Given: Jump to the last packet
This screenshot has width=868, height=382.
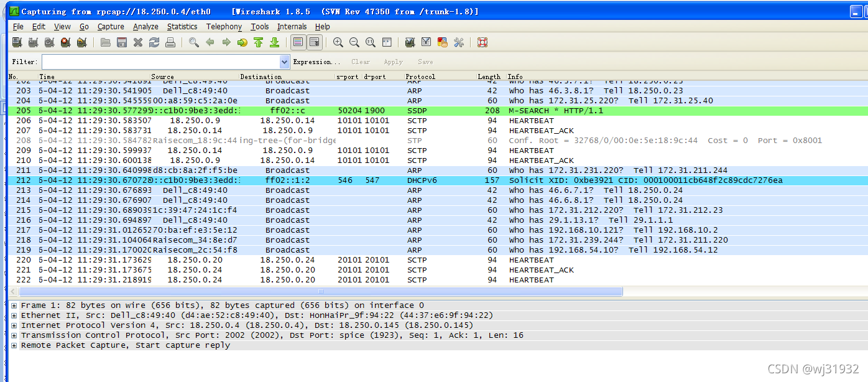Looking at the screenshot, I should 275,42.
